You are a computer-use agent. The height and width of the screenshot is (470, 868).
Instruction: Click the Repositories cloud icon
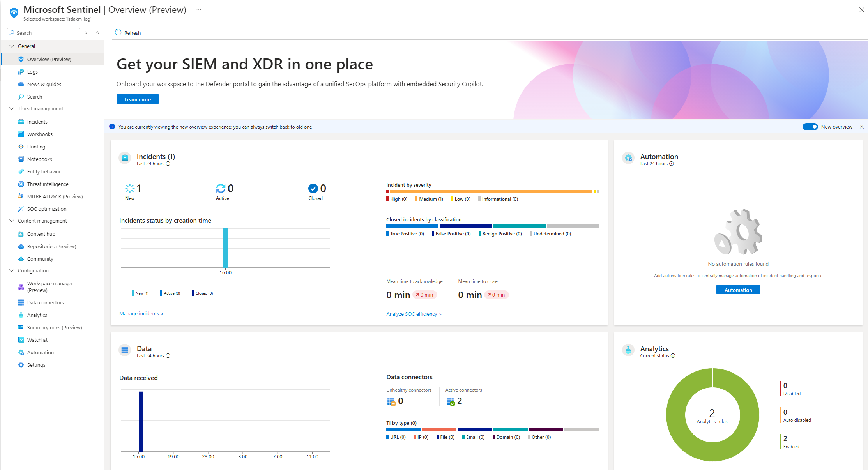coord(21,246)
